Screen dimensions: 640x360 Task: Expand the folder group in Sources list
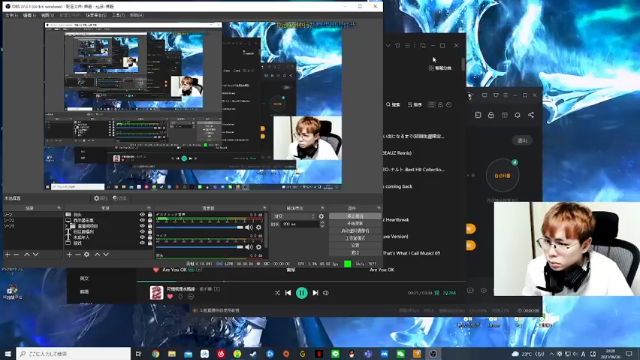click(x=67, y=226)
